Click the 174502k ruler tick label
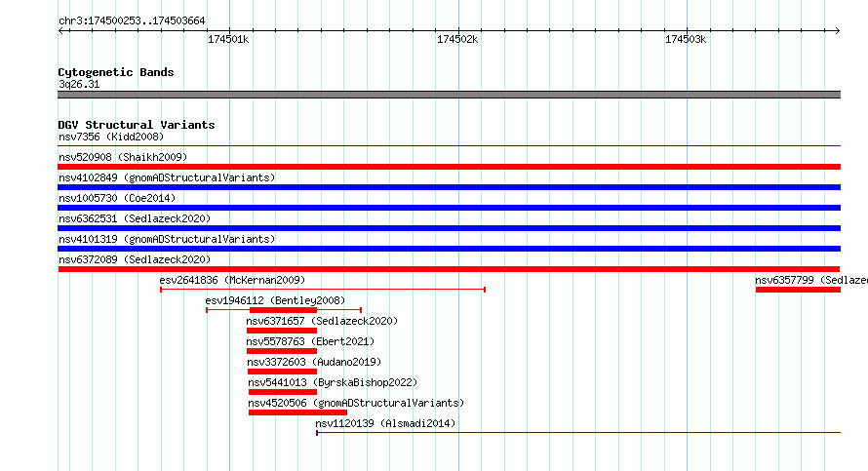 click(x=457, y=39)
